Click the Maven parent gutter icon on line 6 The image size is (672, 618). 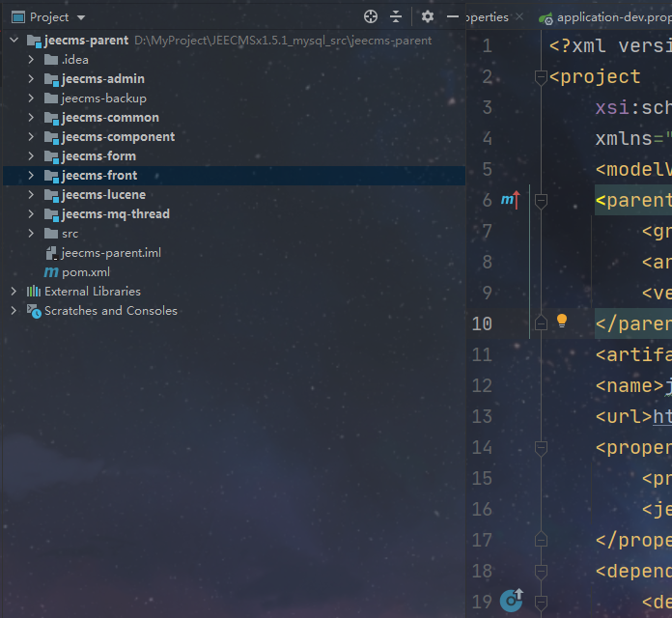511,200
